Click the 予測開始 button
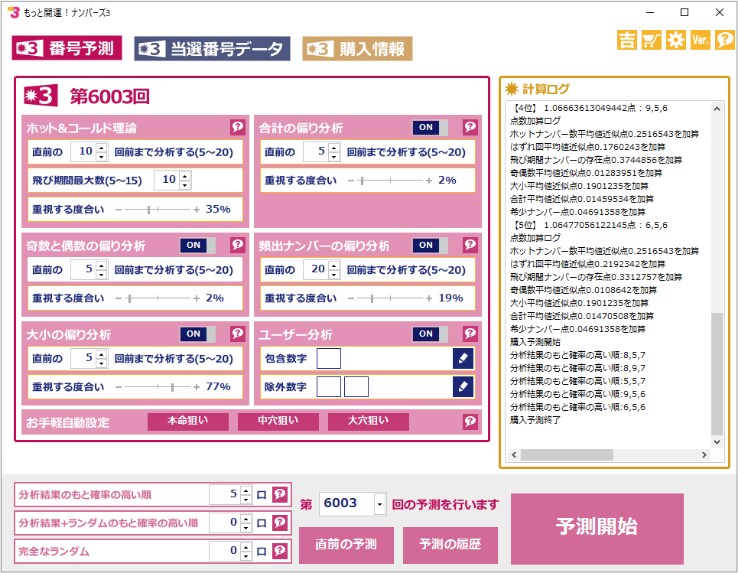The image size is (738, 573). tap(597, 528)
